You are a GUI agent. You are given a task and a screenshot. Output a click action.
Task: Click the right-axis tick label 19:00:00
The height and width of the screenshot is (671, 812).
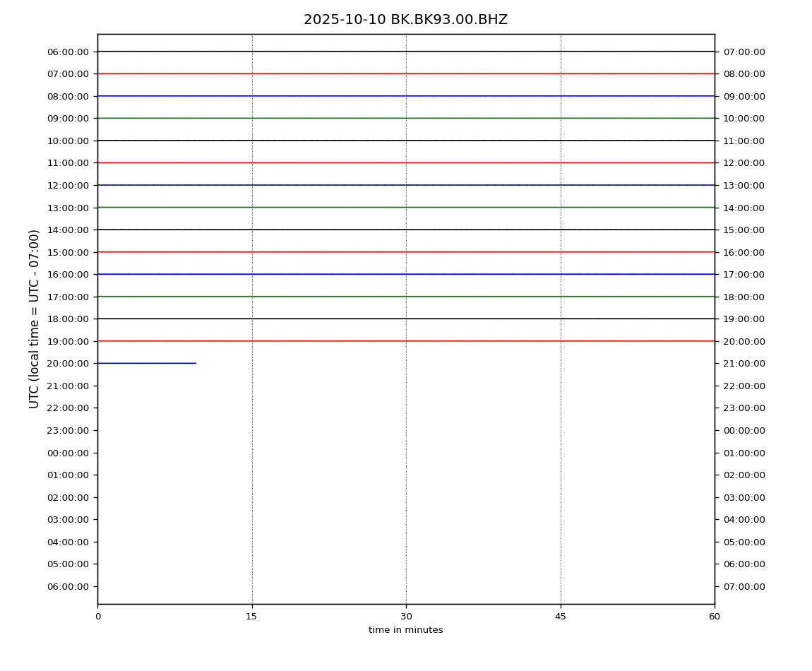(x=744, y=319)
